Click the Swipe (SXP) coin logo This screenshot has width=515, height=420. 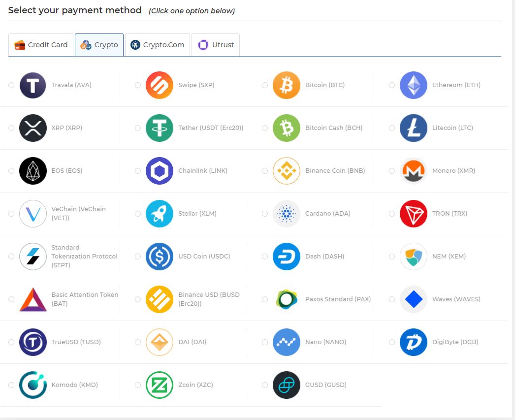[160, 85]
